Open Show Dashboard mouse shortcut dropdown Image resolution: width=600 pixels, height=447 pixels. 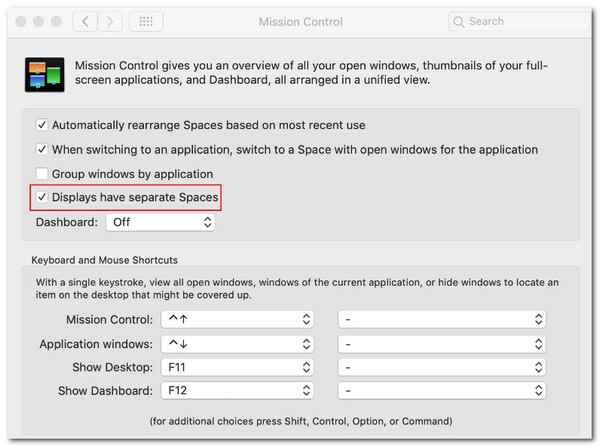442,390
